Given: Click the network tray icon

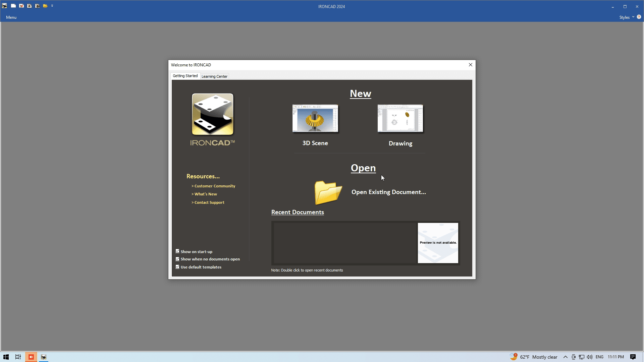Looking at the screenshot, I should 582,357.
